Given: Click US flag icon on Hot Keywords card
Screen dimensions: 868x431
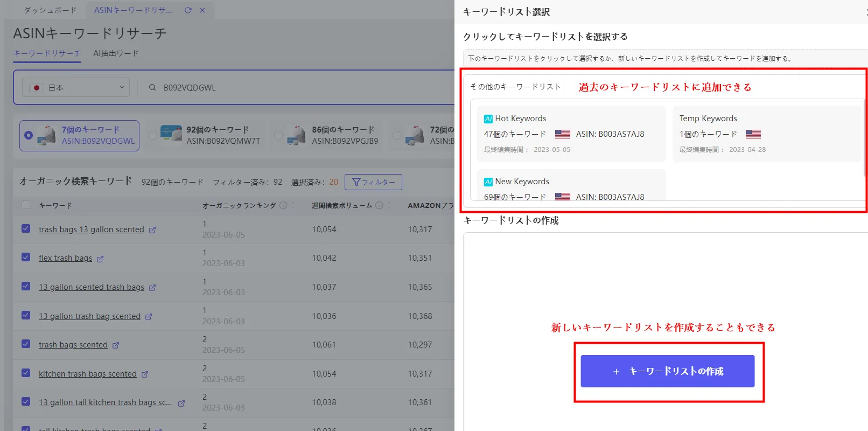Looking at the screenshot, I should [x=563, y=134].
